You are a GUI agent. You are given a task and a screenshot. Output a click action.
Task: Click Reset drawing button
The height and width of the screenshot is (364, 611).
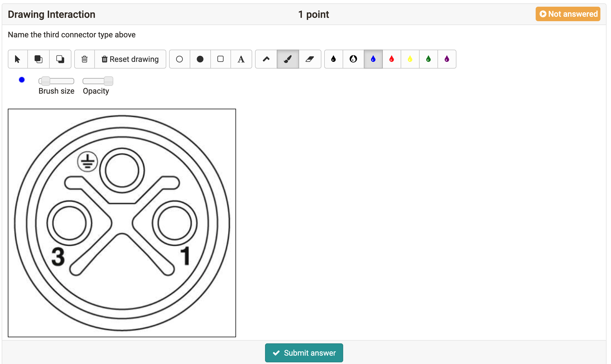(130, 59)
